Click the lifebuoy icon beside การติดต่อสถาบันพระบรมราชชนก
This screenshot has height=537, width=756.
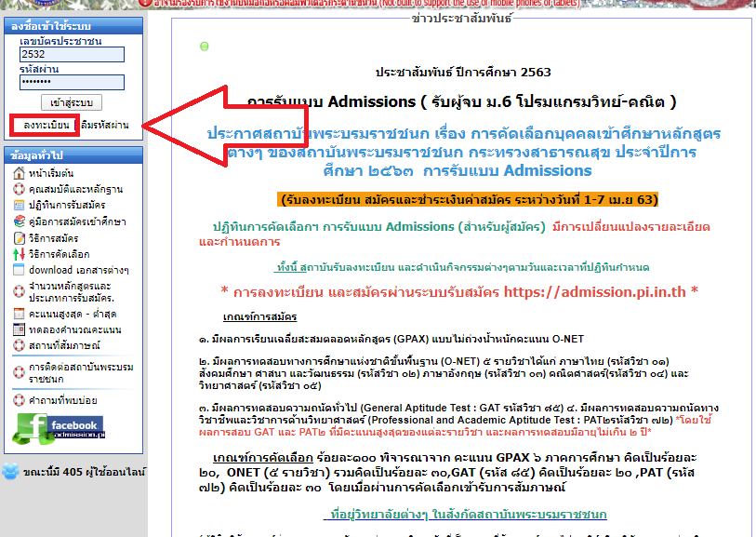(x=19, y=372)
